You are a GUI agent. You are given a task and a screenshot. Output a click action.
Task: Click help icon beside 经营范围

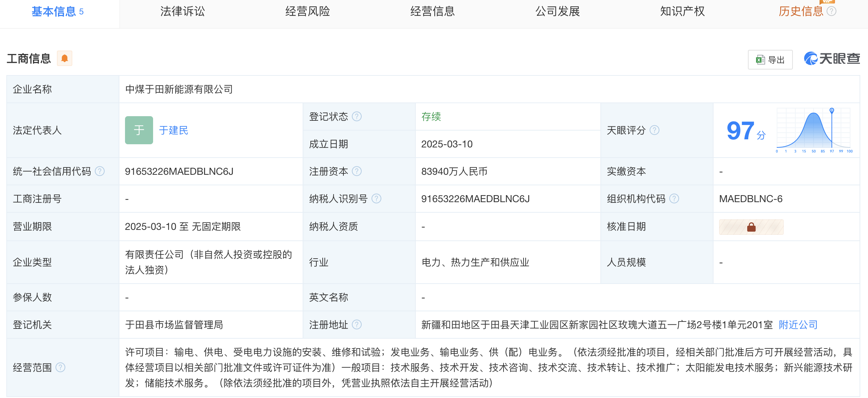(60, 367)
